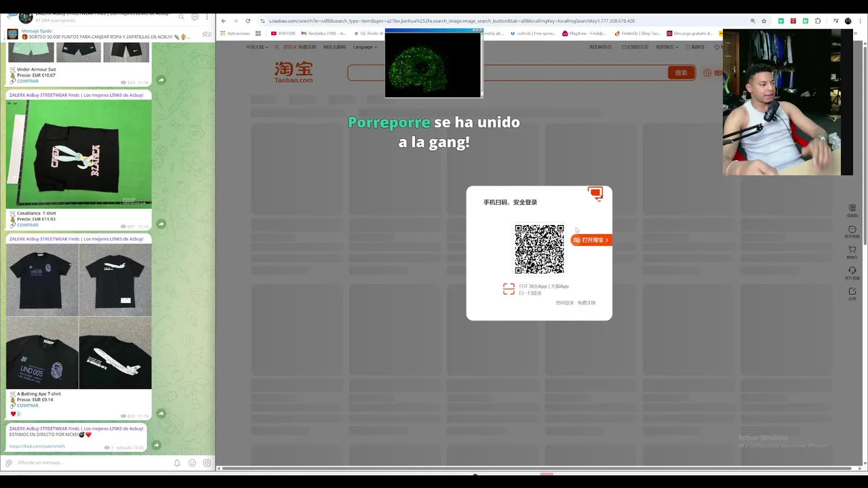Open the Aplicaciones bookmarks shortcut
The image size is (868, 488).
235,33
